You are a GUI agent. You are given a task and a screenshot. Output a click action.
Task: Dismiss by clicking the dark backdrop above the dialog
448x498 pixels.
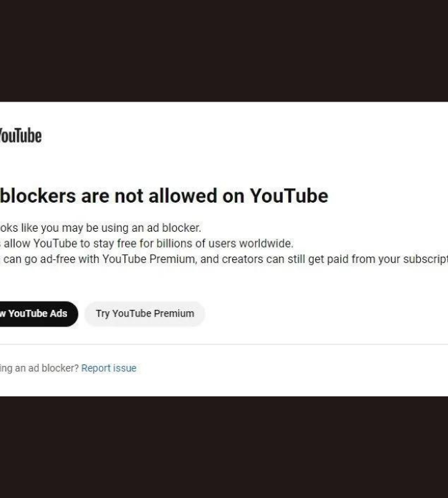pyautogui.click(x=224, y=50)
